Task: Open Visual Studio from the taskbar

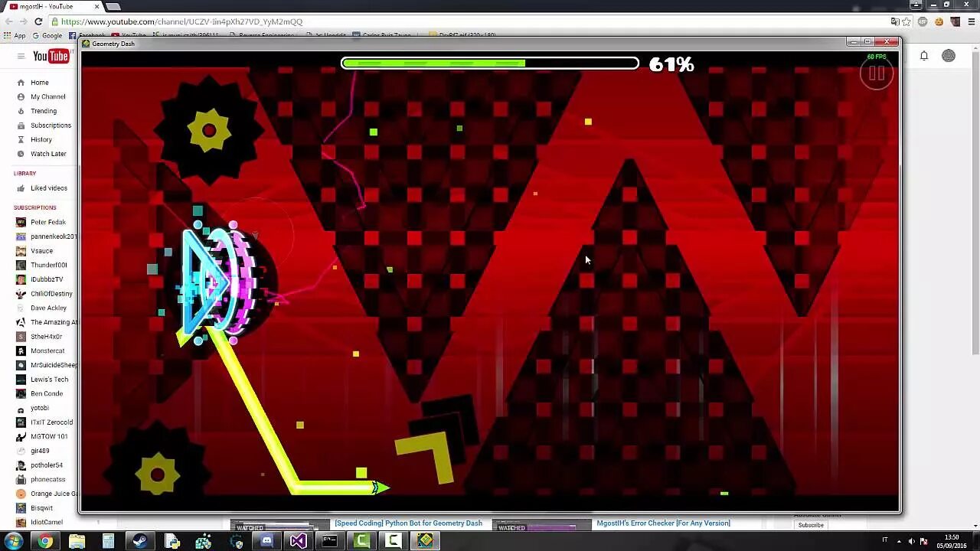Action: tap(298, 541)
